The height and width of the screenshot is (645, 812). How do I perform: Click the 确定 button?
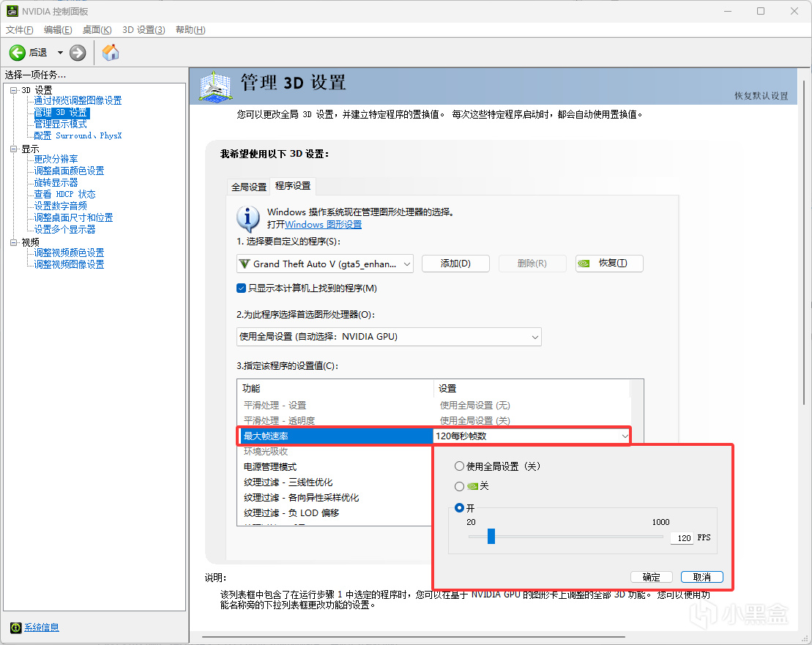point(652,577)
